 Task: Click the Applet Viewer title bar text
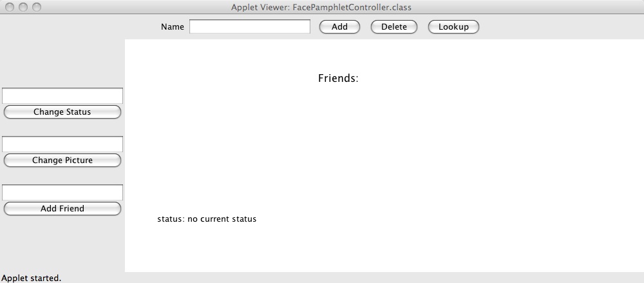click(321, 7)
